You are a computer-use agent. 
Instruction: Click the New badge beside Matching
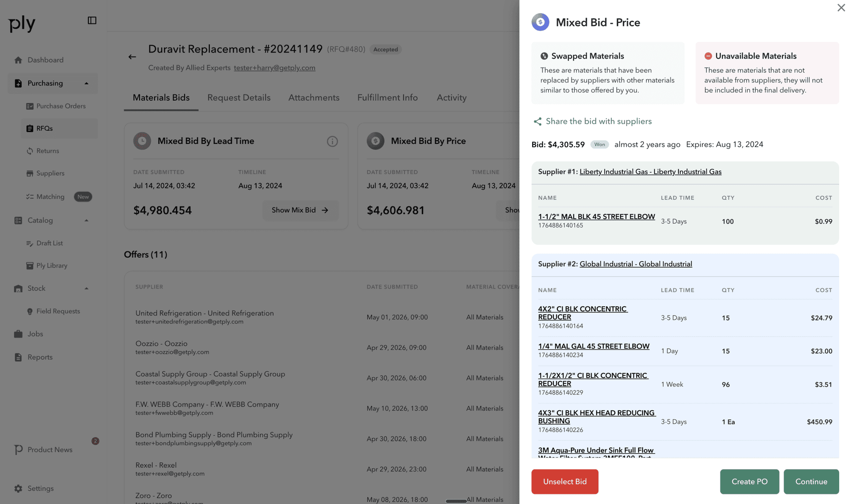click(83, 197)
